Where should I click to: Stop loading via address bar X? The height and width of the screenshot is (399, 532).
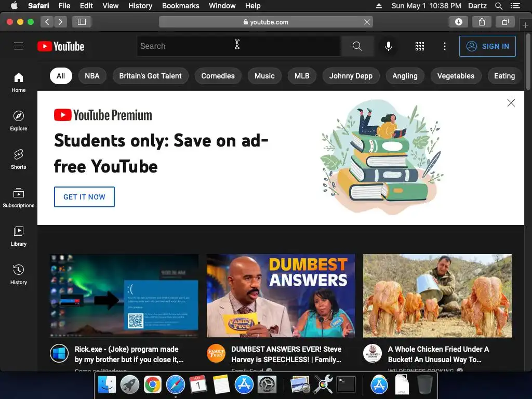[x=367, y=22]
